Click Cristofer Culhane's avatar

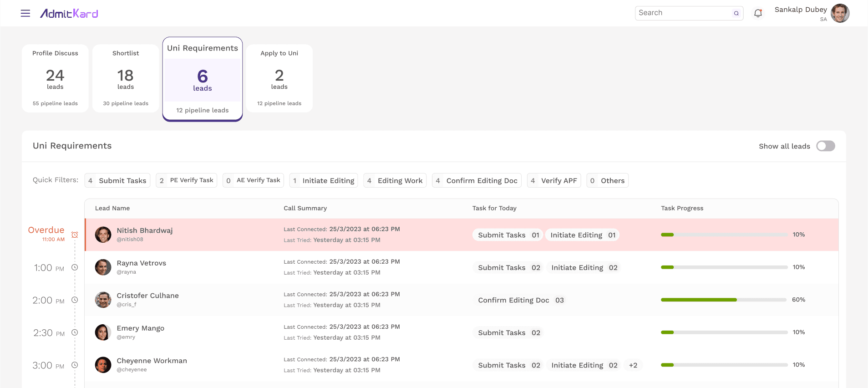click(x=103, y=300)
